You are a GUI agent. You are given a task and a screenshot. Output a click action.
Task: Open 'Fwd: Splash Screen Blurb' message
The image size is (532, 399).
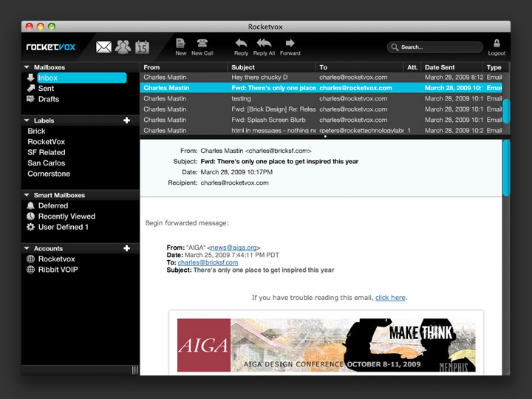(x=321, y=120)
